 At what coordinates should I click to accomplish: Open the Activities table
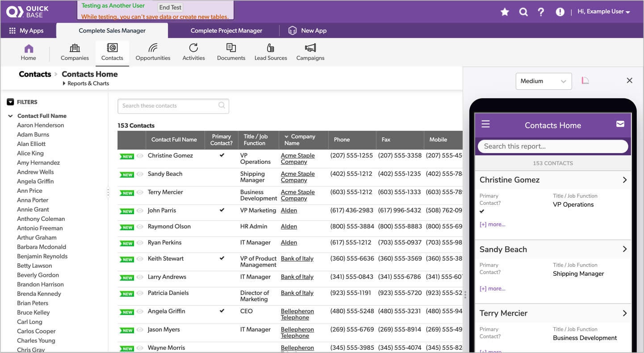tap(193, 53)
